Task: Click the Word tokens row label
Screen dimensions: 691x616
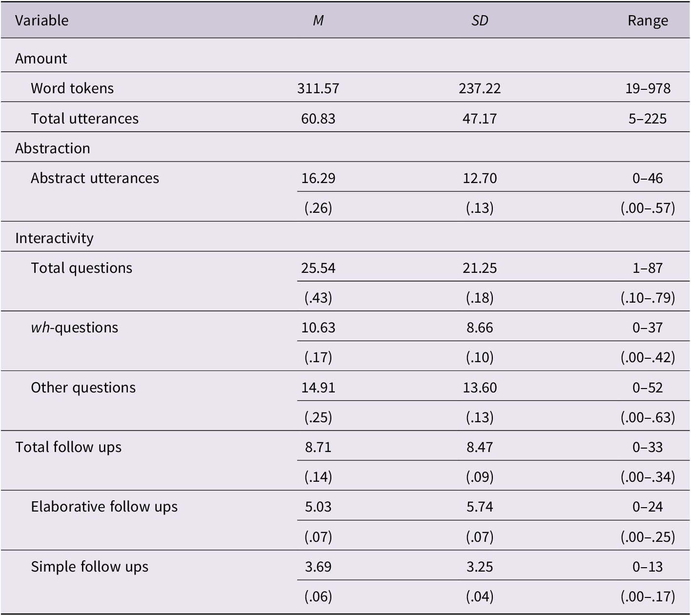Action: [72, 88]
